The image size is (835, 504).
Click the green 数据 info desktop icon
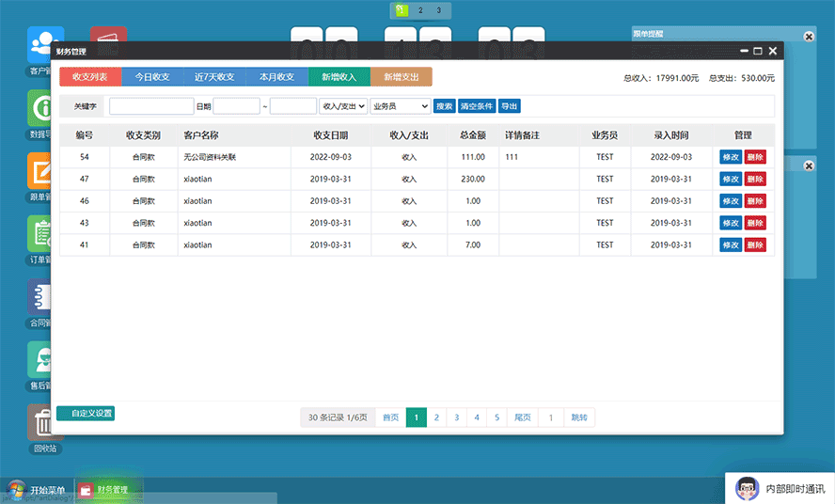[x=40, y=109]
